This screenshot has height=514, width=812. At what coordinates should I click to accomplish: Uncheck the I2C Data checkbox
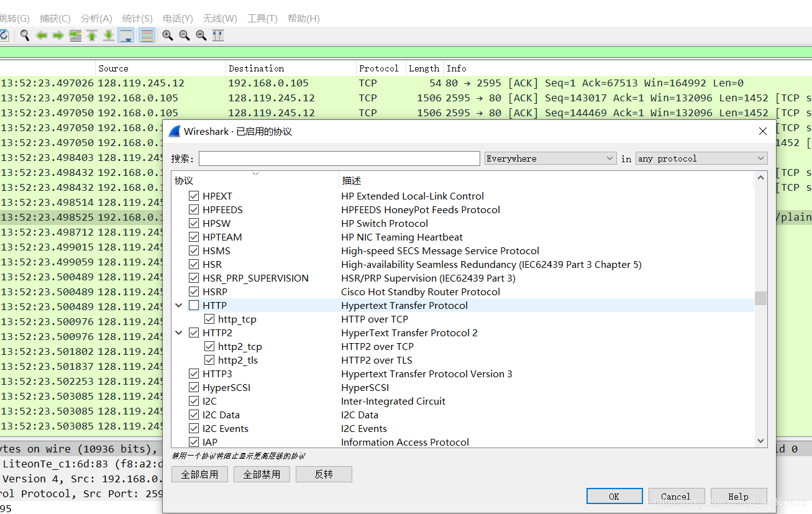click(x=194, y=415)
